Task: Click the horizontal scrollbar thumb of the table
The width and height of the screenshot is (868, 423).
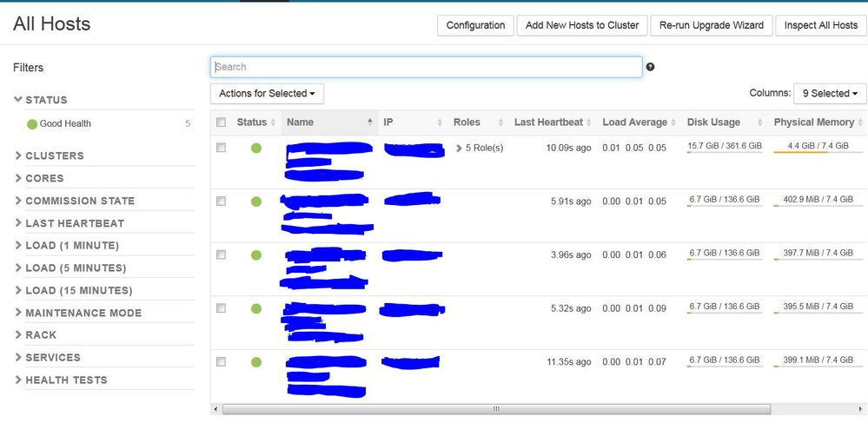Action: (496, 409)
